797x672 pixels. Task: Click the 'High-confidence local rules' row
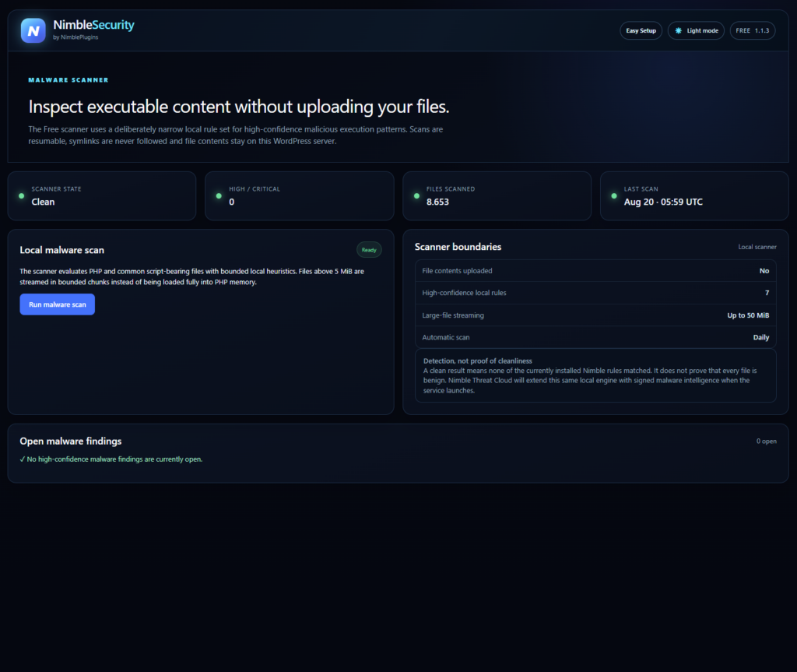click(x=595, y=293)
